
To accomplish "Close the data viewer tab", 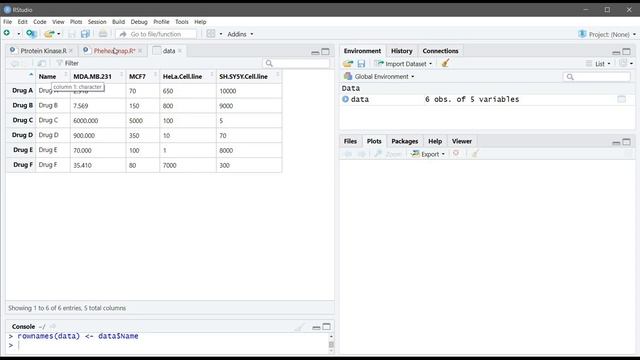I will (x=180, y=51).
